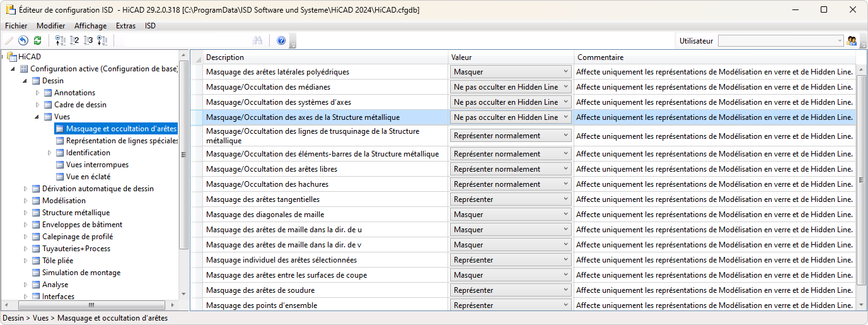Viewport: 868px width, 325px height.
Task: Open the ISD menu
Action: [150, 26]
